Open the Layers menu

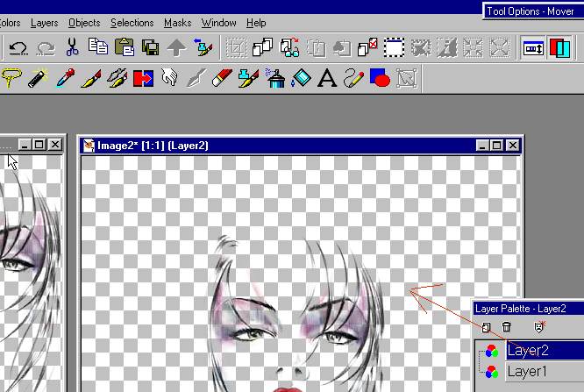click(x=45, y=23)
